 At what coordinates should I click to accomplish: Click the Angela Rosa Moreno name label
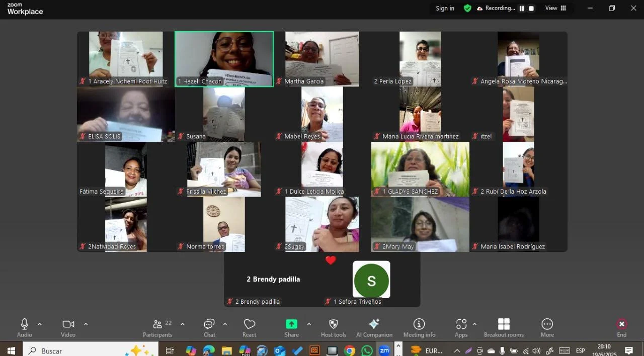tap(523, 81)
